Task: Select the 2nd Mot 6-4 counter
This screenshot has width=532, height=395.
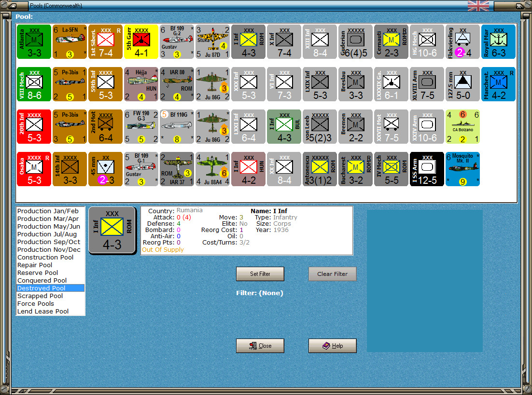Action: coord(105,126)
